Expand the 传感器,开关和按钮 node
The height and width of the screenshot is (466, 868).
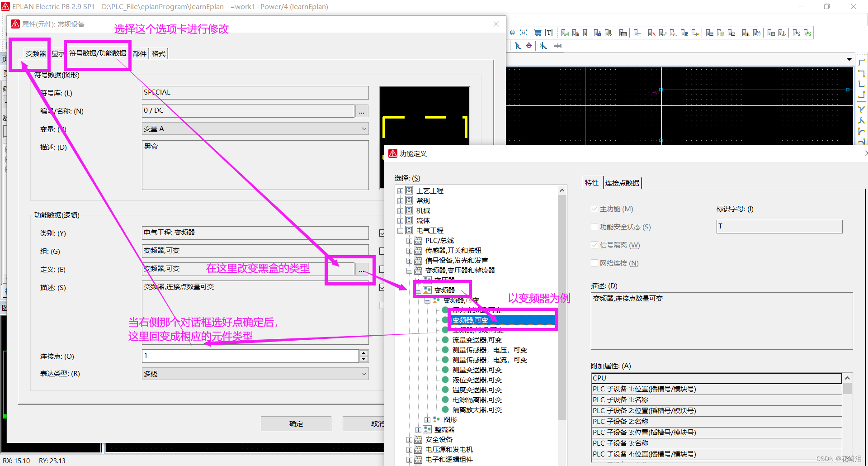(409, 251)
